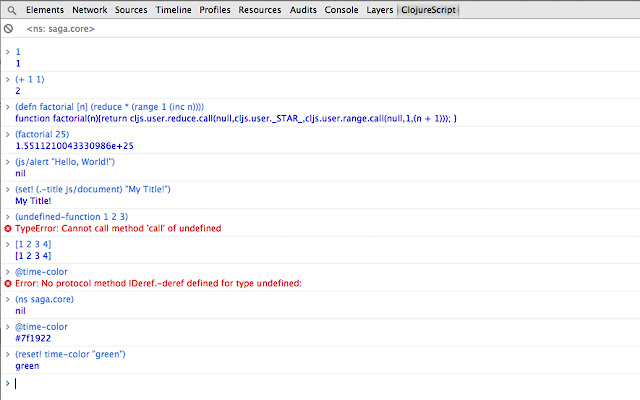Open the Elements tab

click(45, 10)
